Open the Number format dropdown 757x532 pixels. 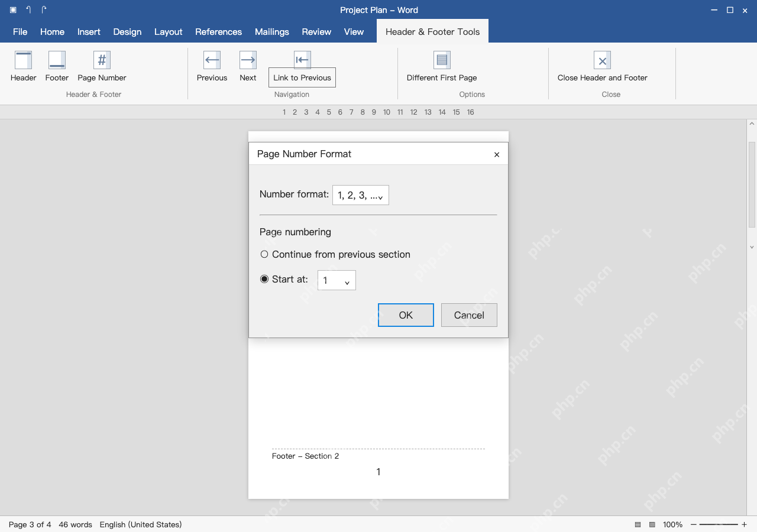coord(361,196)
